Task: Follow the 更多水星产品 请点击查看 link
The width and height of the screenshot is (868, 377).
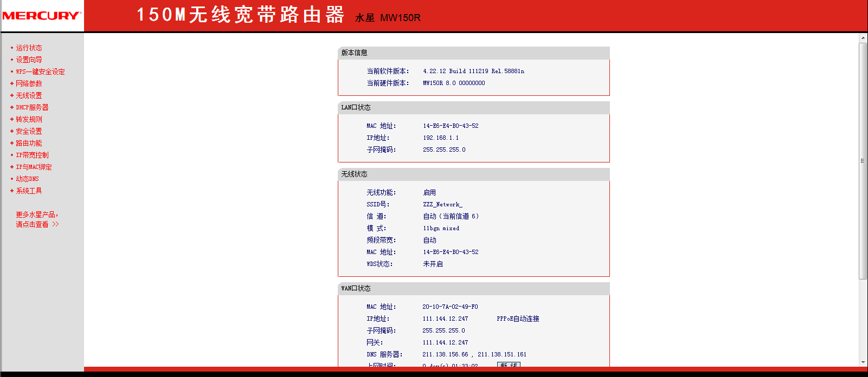Action: [x=37, y=219]
